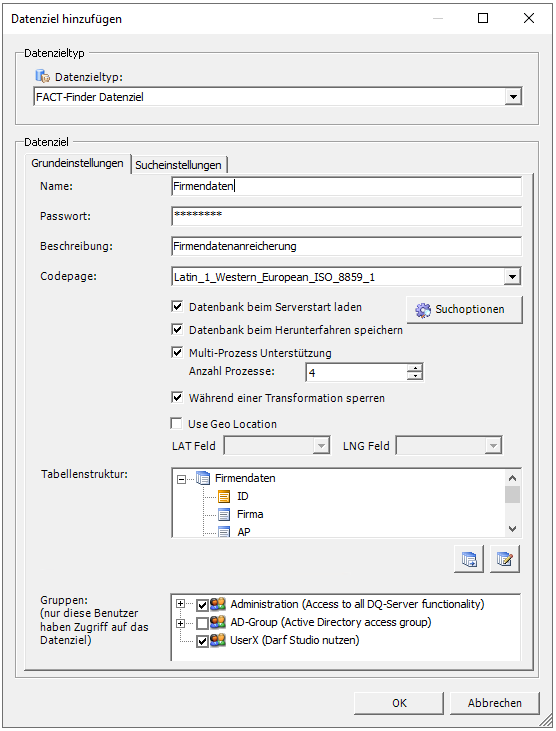Select the AD-Group row text
This screenshot has height=731, width=556.
click(331, 622)
